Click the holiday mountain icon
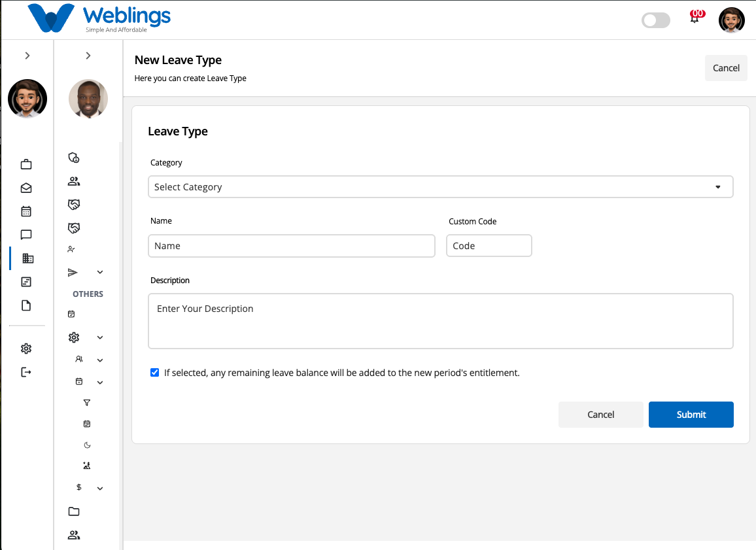 (x=87, y=466)
